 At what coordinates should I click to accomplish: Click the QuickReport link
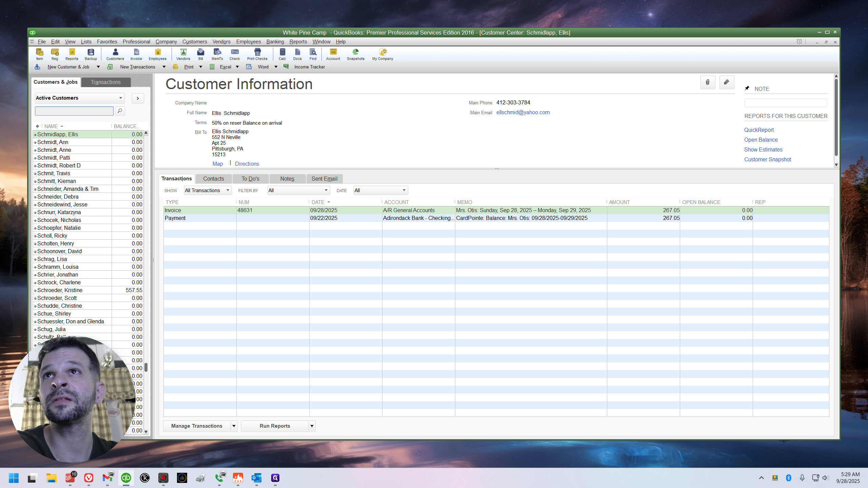coord(759,130)
